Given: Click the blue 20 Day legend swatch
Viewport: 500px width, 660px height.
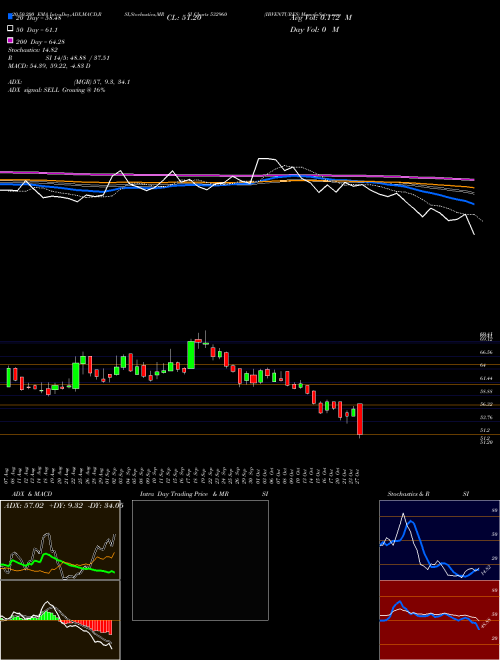Looking at the screenshot, I should 10,16.
